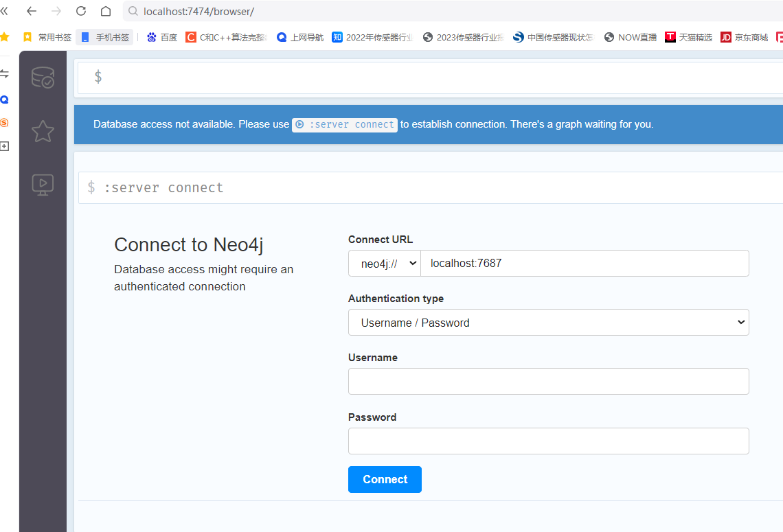Screen dimensions: 783x532
Task: Open the 手机书签 bookmark
Action: pyautogui.click(x=105, y=38)
